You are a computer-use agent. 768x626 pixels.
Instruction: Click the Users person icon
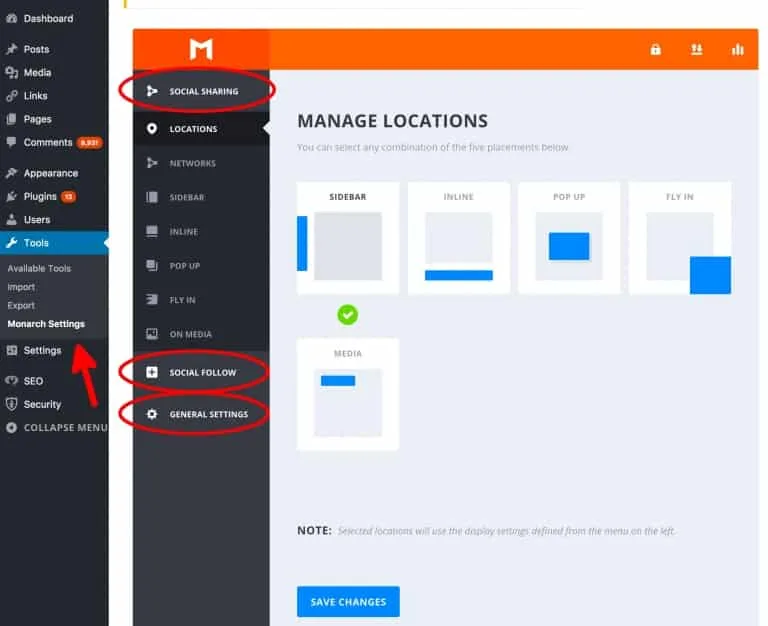[x=12, y=219]
